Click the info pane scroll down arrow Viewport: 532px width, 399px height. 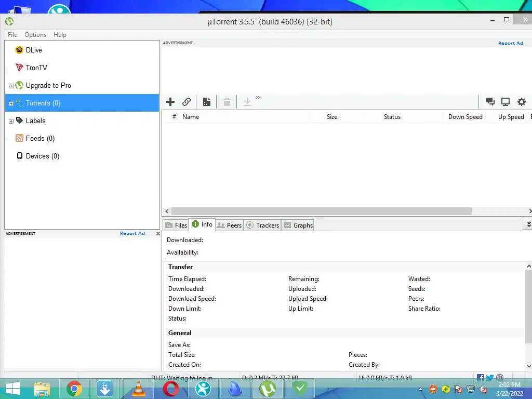[529, 366]
